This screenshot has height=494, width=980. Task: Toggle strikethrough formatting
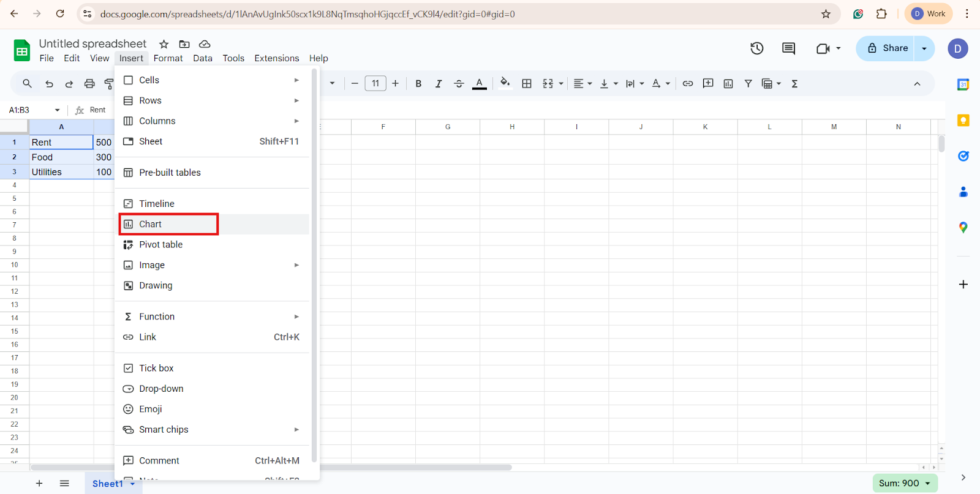(x=459, y=84)
